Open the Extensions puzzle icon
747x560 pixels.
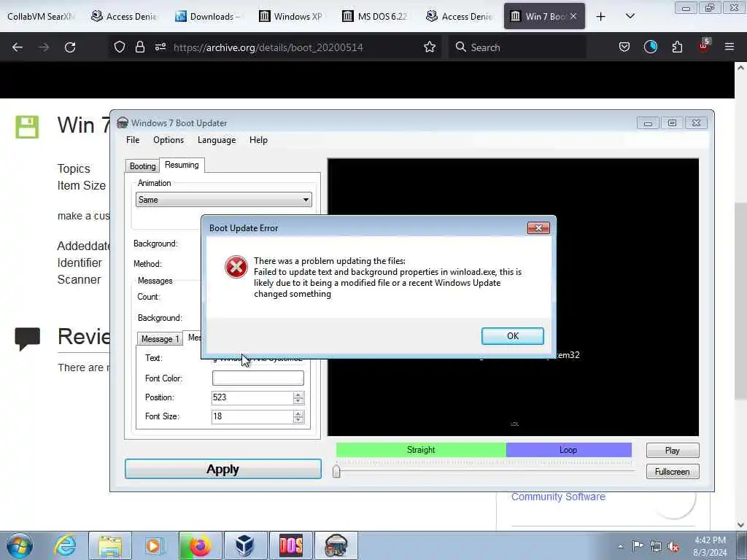pos(677,47)
